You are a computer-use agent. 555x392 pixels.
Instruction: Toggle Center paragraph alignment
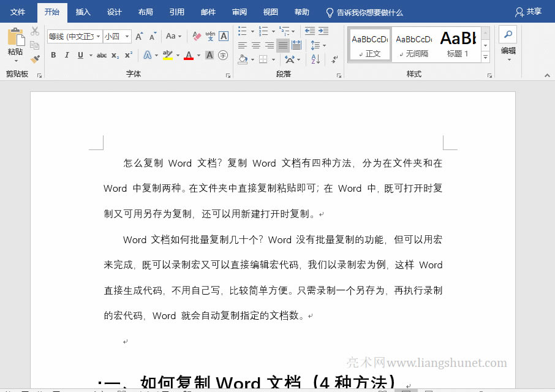pos(255,45)
